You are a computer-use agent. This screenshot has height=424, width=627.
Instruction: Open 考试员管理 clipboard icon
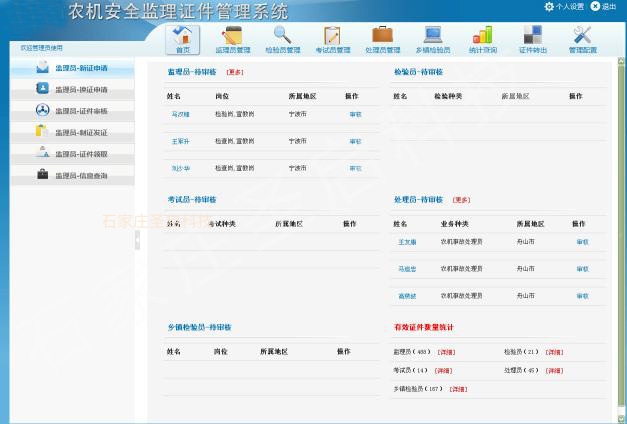(x=332, y=36)
